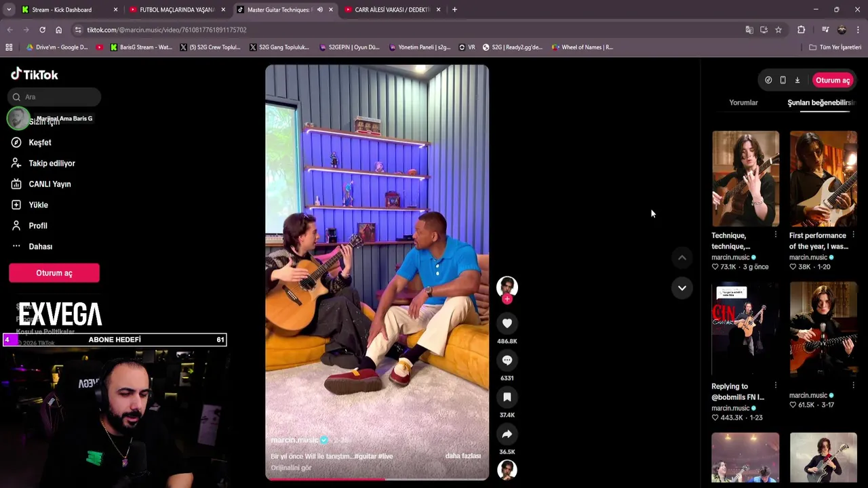Open BarisG Stream bookmark
The width and height of the screenshot is (868, 488).
click(x=141, y=47)
